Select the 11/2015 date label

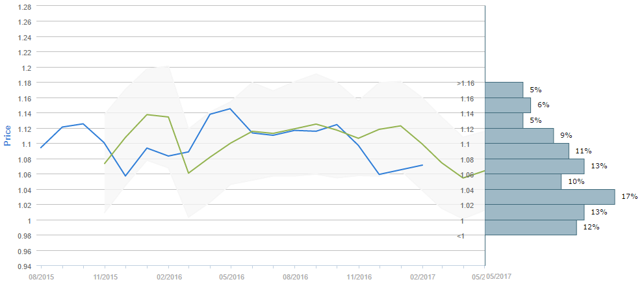pyautogui.click(x=105, y=276)
